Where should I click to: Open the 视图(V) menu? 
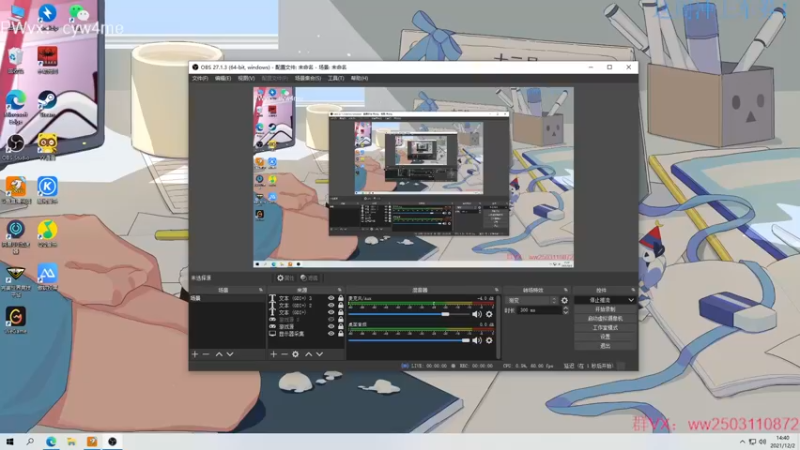246,79
